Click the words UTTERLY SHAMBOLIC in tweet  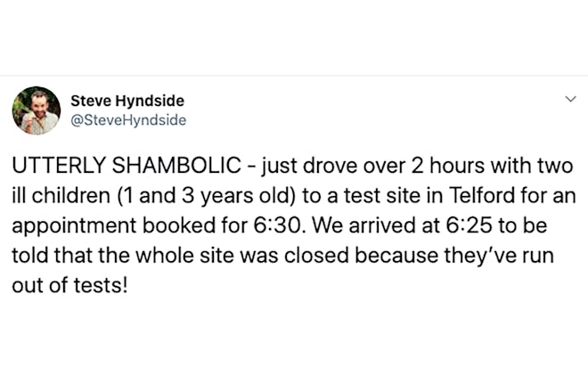(x=127, y=165)
